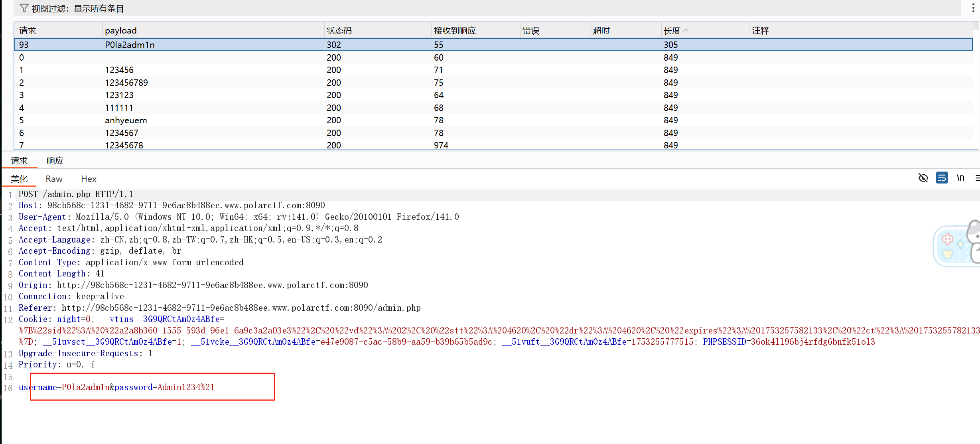Select row with payload anhyeuem
The height and width of the screenshot is (444, 980).
pyautogui.click(x=126, y=120)
